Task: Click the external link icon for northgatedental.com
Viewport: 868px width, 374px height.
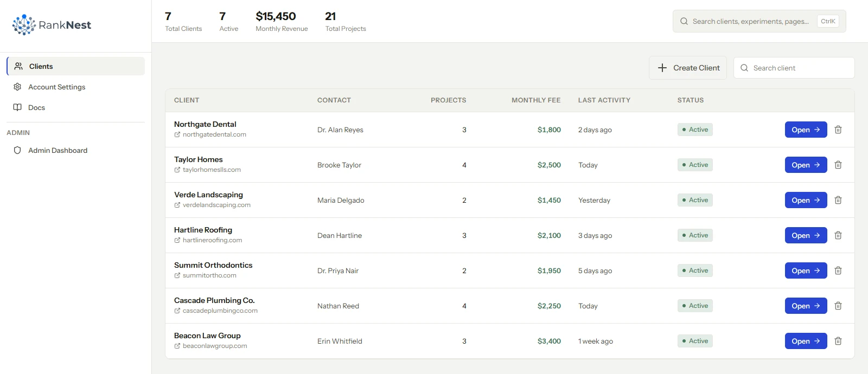Action: point(177,134)
